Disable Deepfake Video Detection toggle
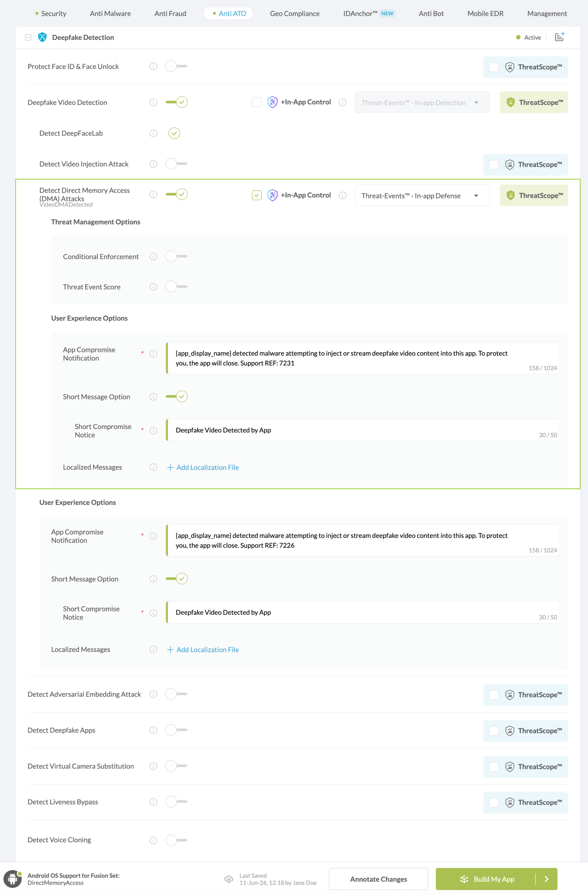Screen dimensions: 588x895 (176, 102)
